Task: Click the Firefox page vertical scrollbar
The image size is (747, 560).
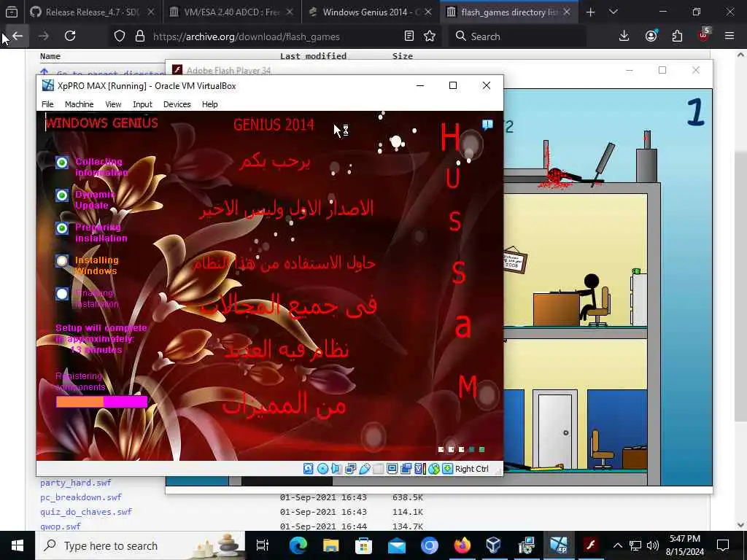Action: click(x=740, y=286)
